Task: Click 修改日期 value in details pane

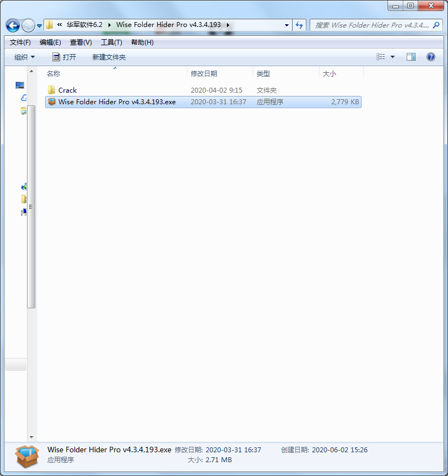Action: point(233,450)
